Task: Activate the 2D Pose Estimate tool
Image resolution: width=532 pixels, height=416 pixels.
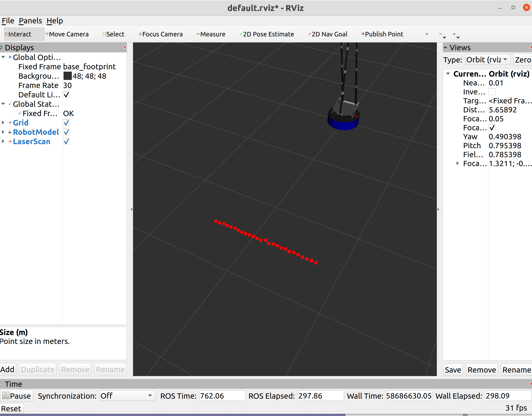Action: click(267, 34)
